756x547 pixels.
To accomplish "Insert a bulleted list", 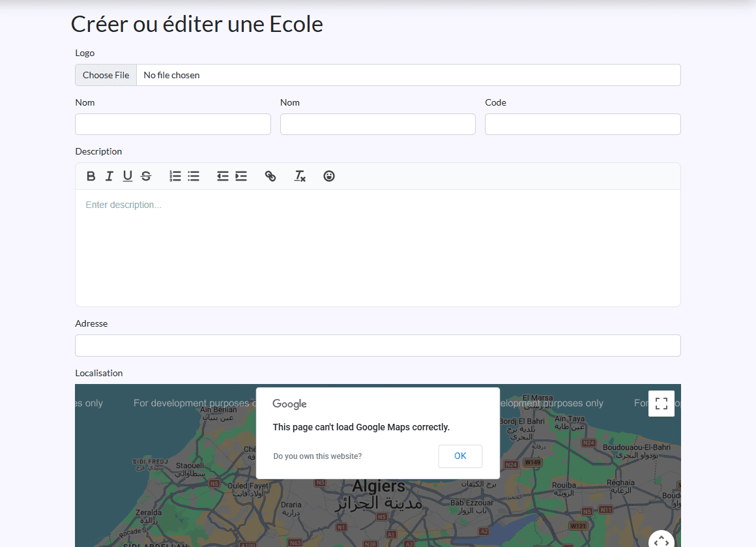I will (x=194, y=176).
